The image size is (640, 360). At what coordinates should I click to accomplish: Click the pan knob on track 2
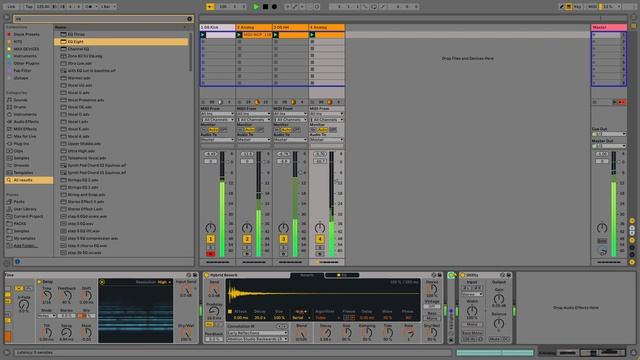(x=247, y=228)
